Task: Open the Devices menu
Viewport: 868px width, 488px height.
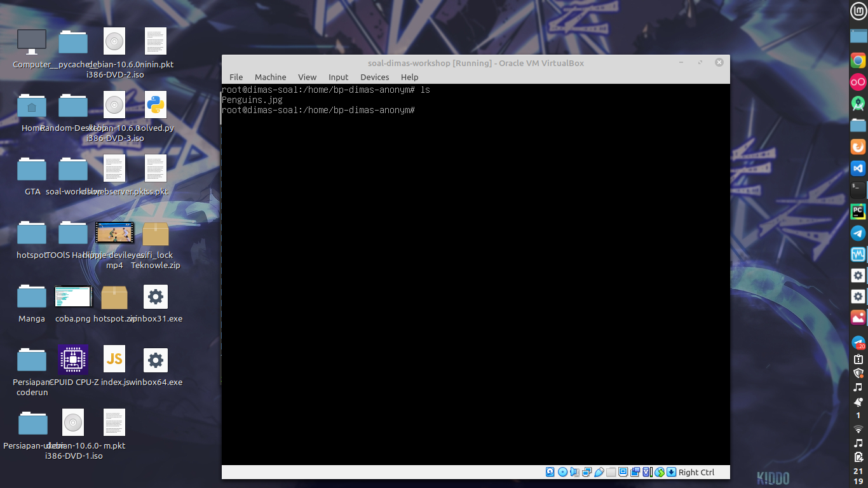Action: 374,77
